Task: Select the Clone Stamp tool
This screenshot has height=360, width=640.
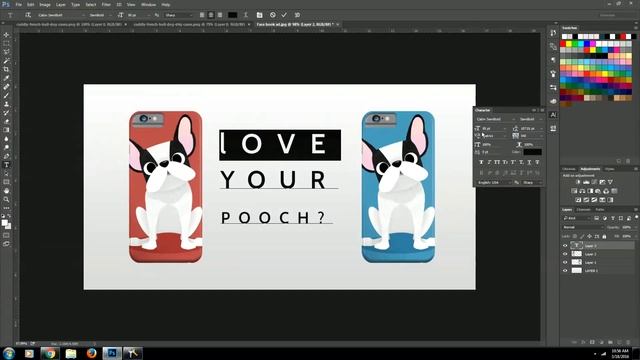Action: point(6,104)
